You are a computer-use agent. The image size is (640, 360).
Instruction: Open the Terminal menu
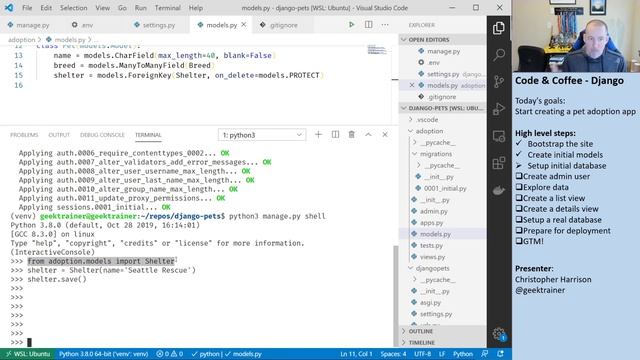[x=167, y=8]
